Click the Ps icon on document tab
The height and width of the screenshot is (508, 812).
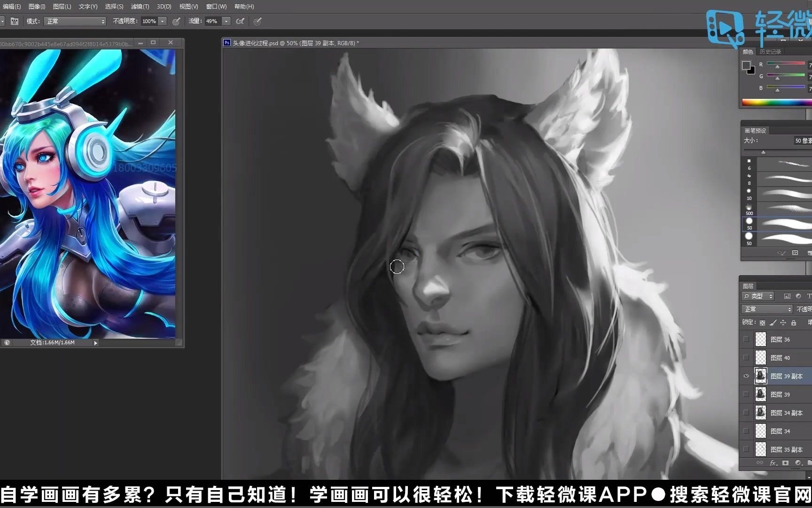[x=227, y=43]
